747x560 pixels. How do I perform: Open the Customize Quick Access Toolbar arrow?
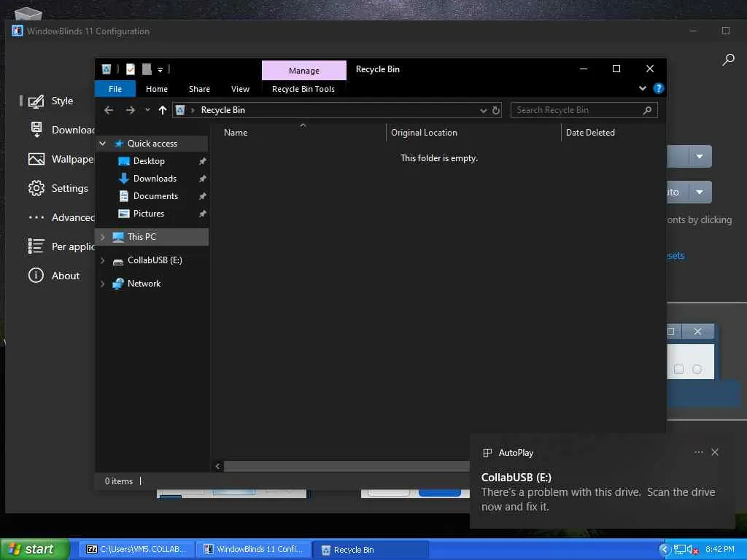(160, 70)
